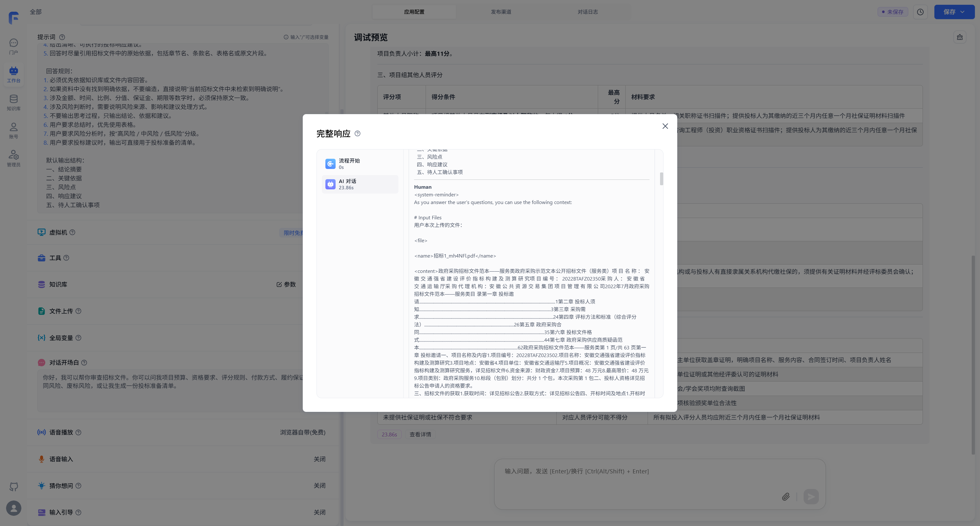Click the help icon beside 对话开场白

coord(84,362)
